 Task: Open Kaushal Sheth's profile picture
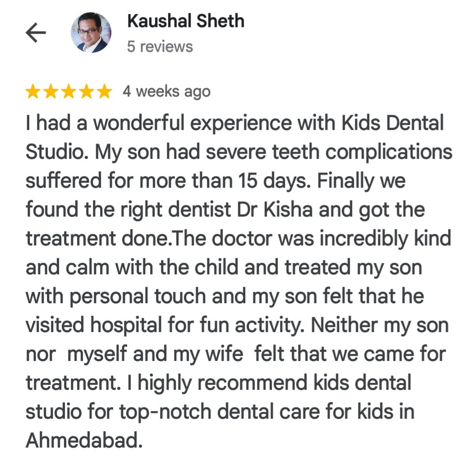[91, 32]
